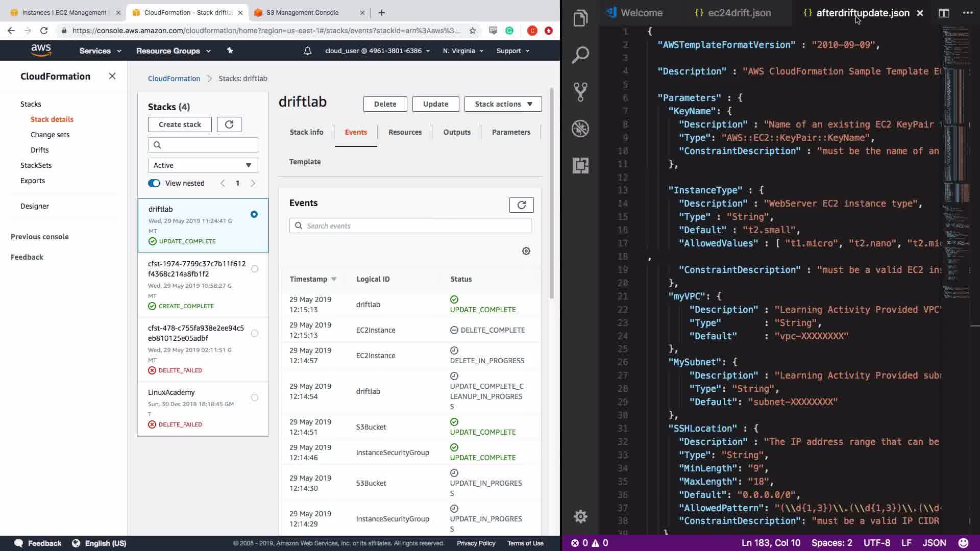Screen dimensions: 980x551
Task: Open the VS Code Search panel
Action: (x=580, y=55)
